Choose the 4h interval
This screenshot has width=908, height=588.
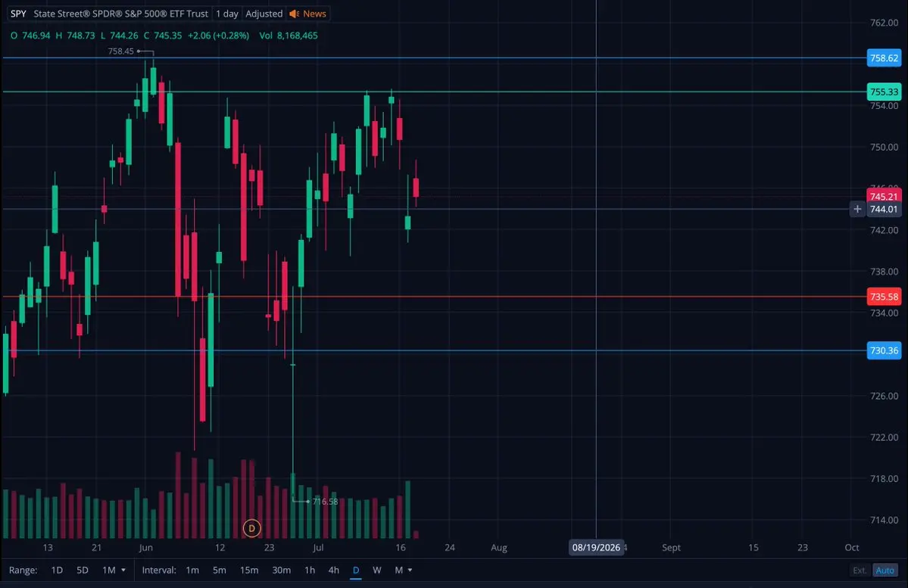coord(333,570)
